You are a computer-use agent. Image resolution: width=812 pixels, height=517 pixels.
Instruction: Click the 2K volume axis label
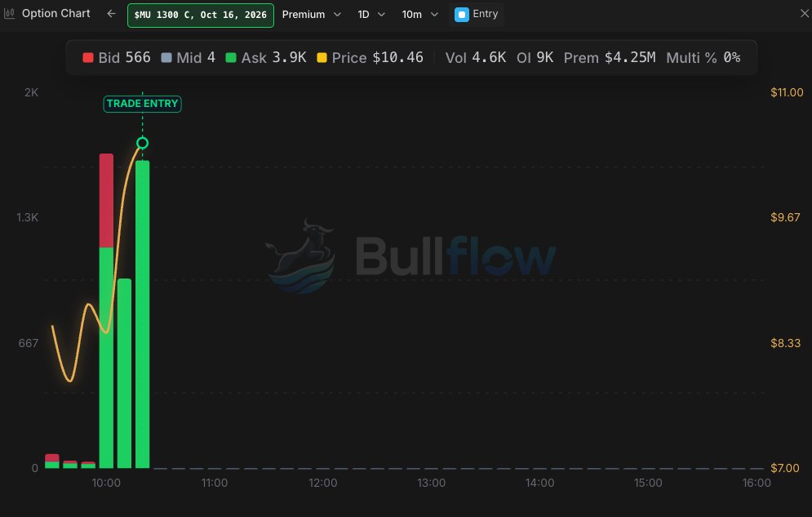[31, 92]
